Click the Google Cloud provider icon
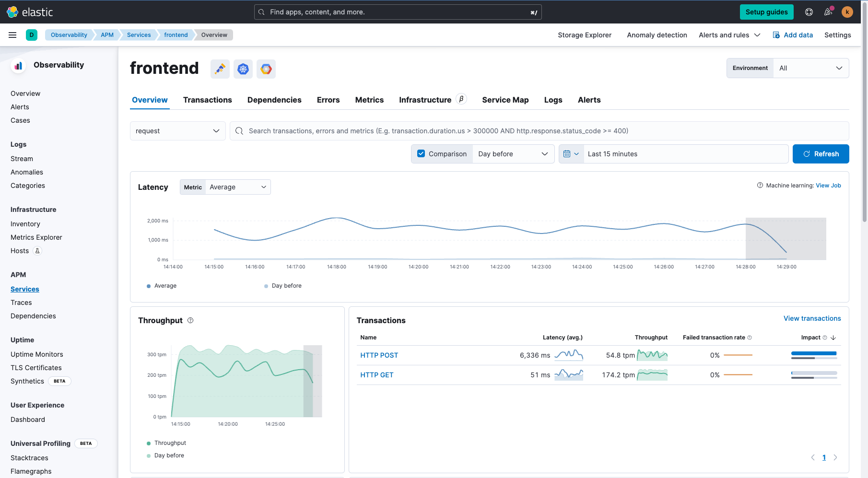 coord(266,69)
